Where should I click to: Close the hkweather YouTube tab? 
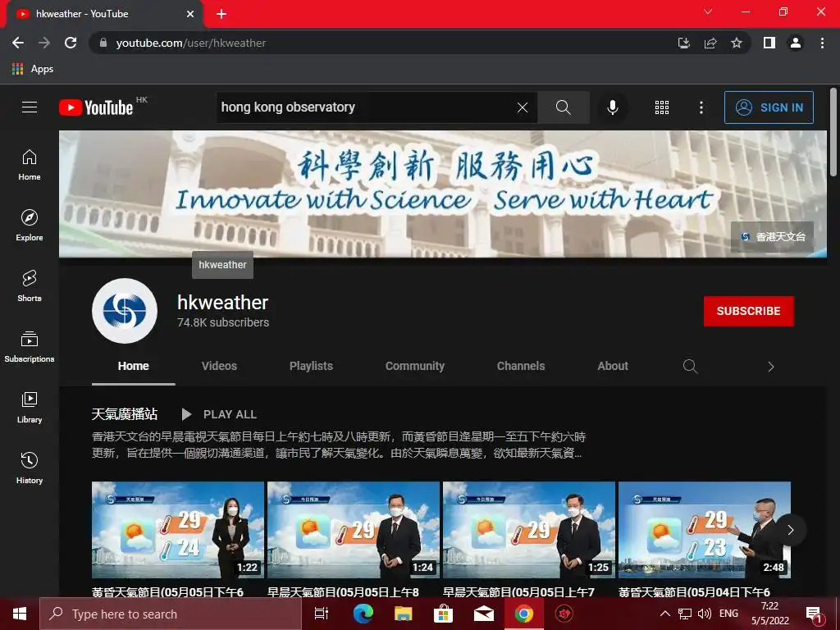(190, 14)
